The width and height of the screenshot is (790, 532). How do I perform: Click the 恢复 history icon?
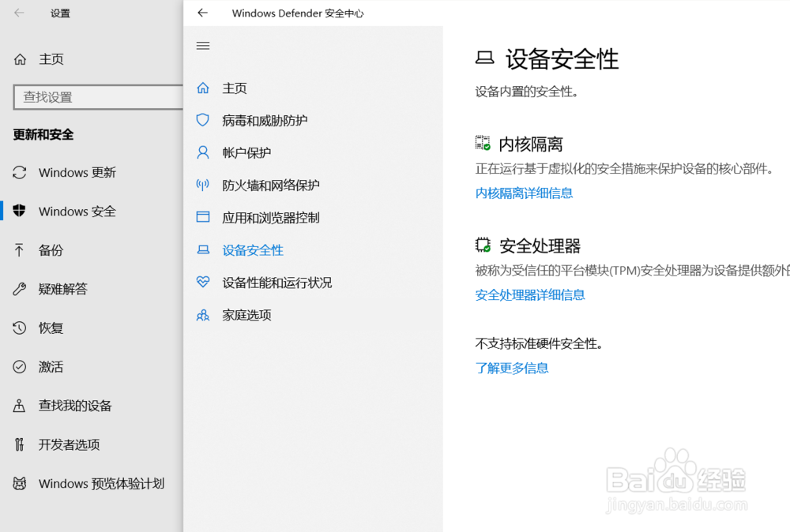click(20, 328)
